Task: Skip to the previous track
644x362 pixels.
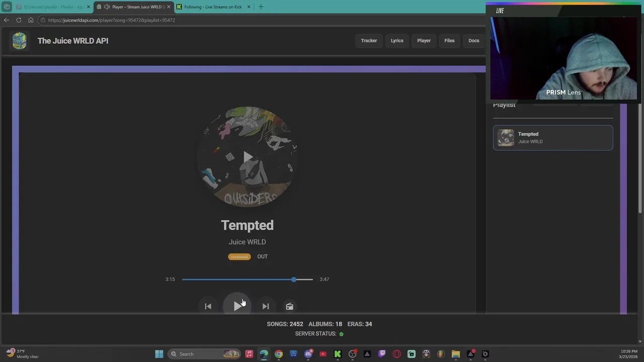Action: point(208,306)
